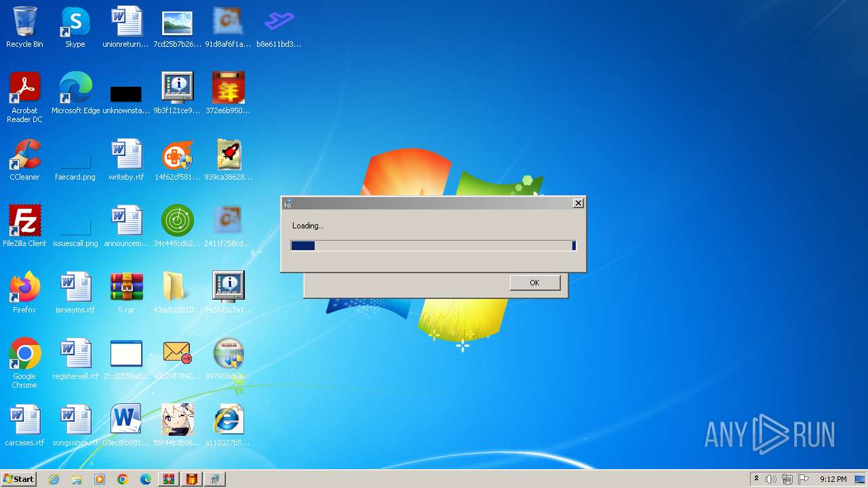Switch to the red app taskbar button
This screenshot has width=868, height=488.
192,479
